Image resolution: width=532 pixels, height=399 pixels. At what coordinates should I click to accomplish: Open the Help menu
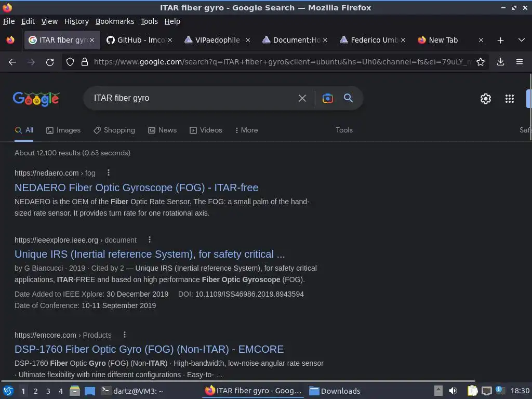tap(172, 21)
